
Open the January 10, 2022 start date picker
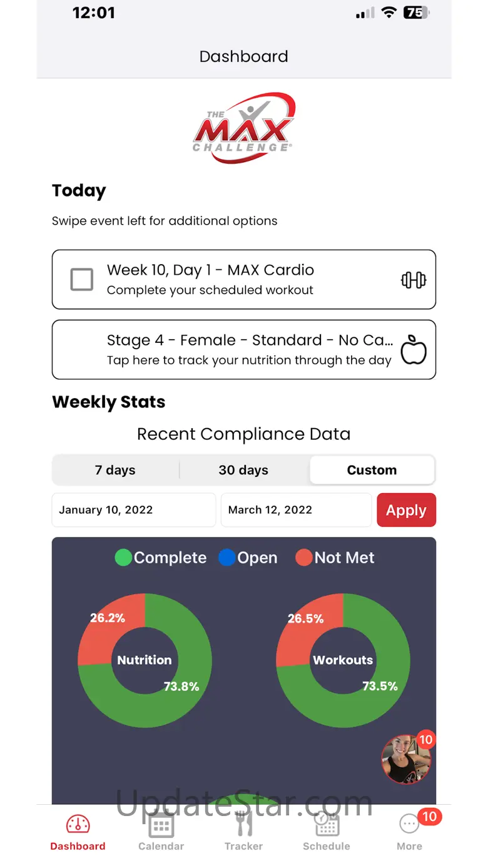(133, 510)
